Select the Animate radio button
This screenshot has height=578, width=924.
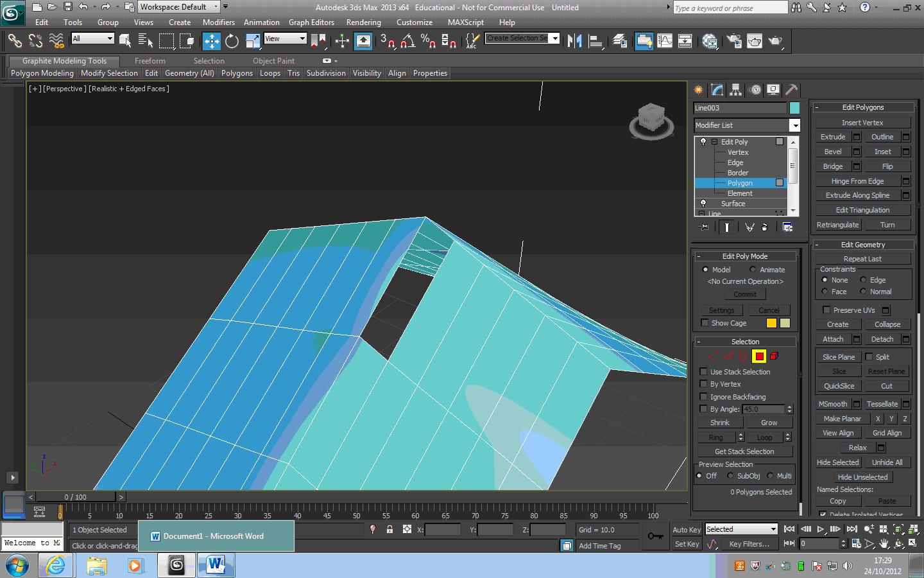click(753, 270)
